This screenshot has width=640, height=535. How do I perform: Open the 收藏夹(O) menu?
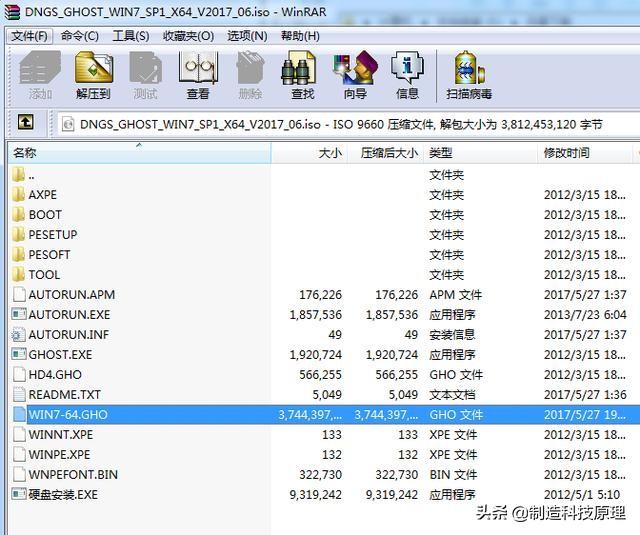[x=188, y=36]
